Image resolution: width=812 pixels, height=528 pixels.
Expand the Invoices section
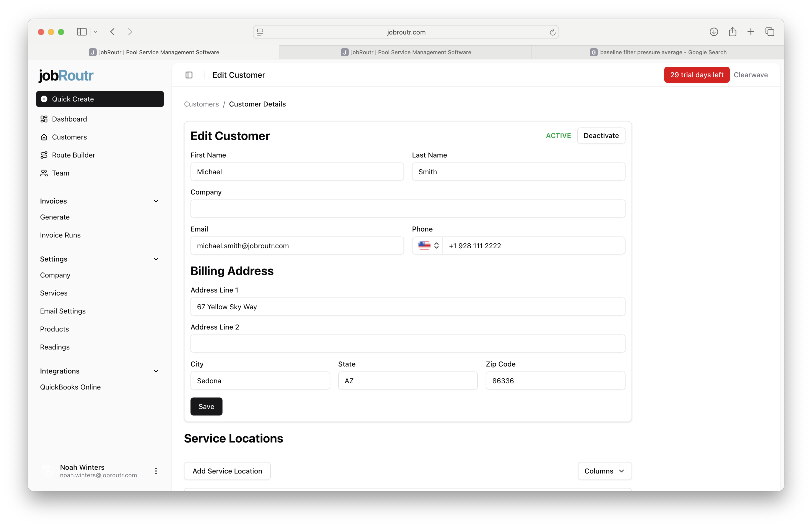(156, 201)
